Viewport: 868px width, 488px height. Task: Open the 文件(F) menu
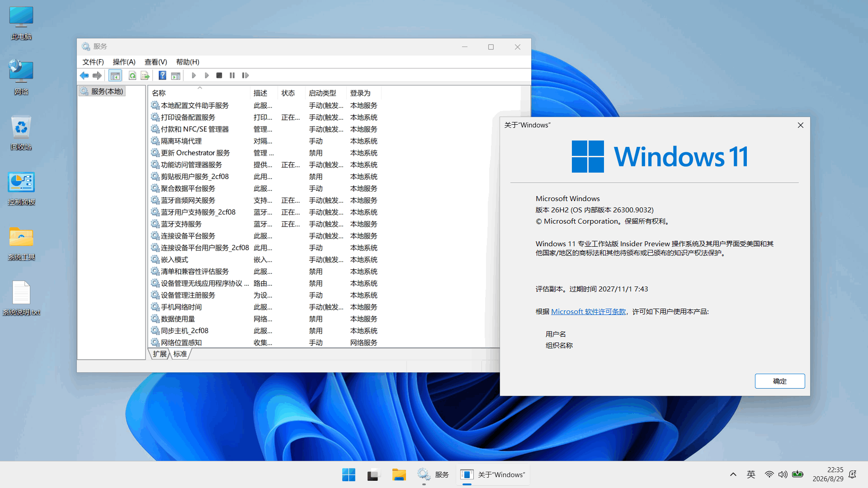(x=93, y=62)
